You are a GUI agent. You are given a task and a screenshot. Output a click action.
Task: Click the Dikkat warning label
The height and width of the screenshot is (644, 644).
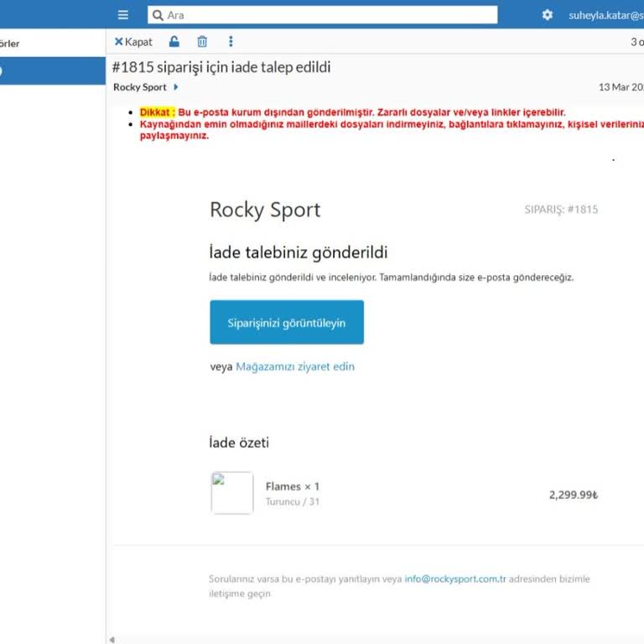pos(158,112)
